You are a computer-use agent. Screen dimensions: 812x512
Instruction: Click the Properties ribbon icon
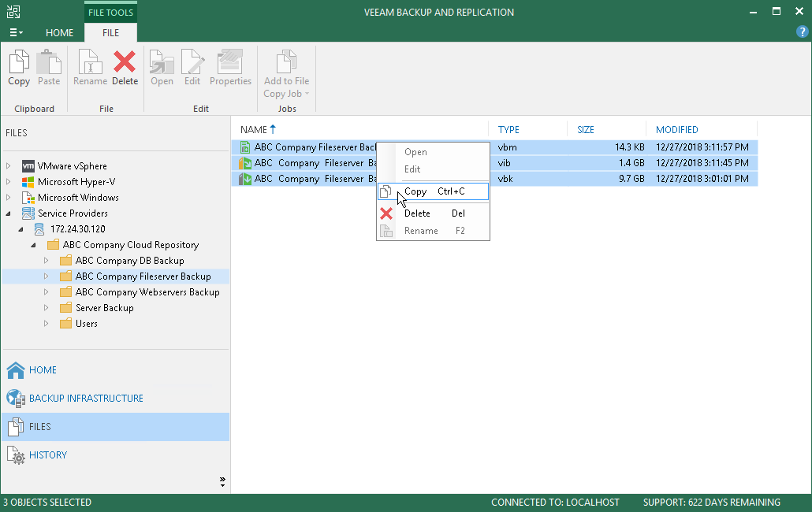point(230,62)
